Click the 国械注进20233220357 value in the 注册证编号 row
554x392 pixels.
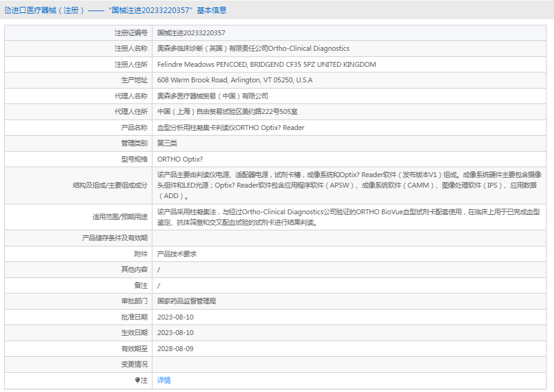[191, 33]
